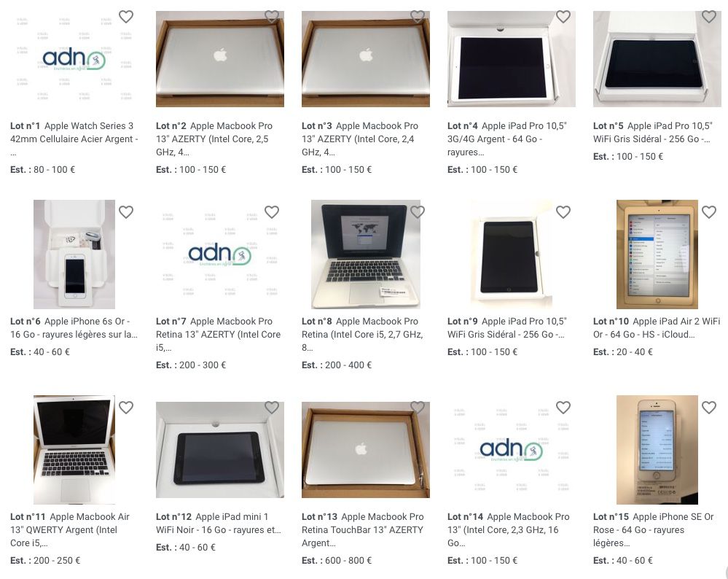
Task: Open Lot n°6 iPhone 6s boxed photo
Action: pos(74,254)
